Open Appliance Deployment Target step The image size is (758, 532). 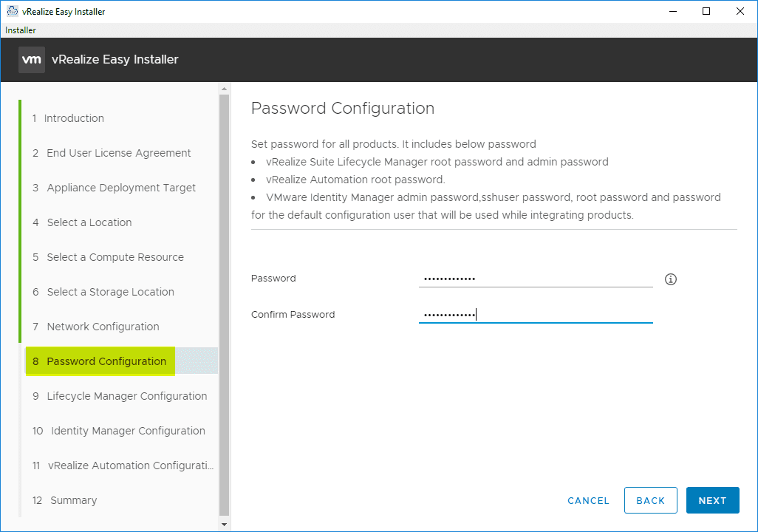click(x=121, y=188)
